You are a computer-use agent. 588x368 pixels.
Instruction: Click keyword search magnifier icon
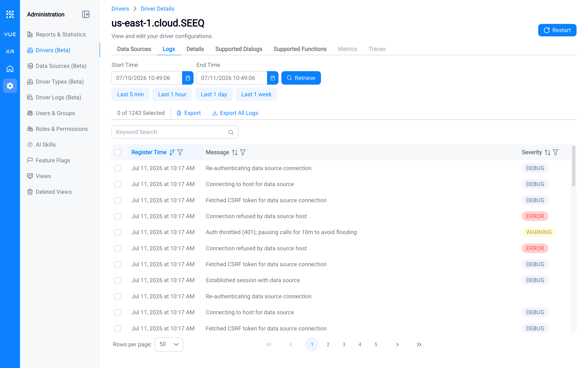coord(231,132)
